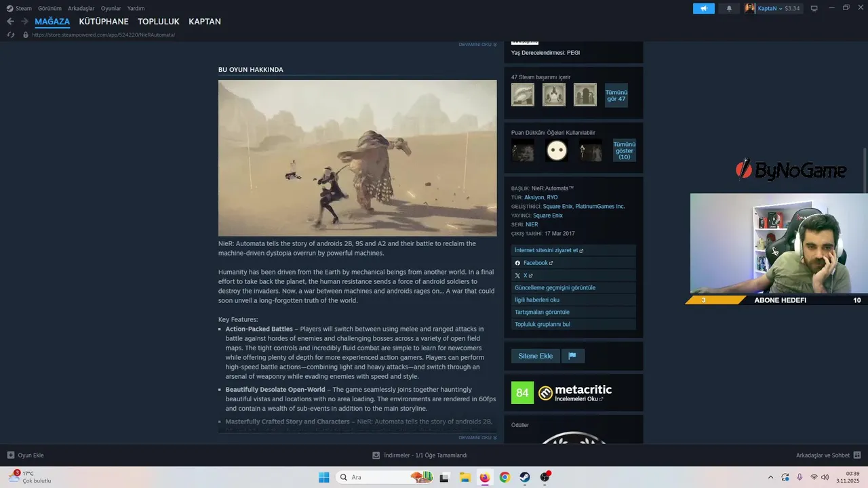Click İnternet sitesini ziyaret et link

tap(574, 250)
